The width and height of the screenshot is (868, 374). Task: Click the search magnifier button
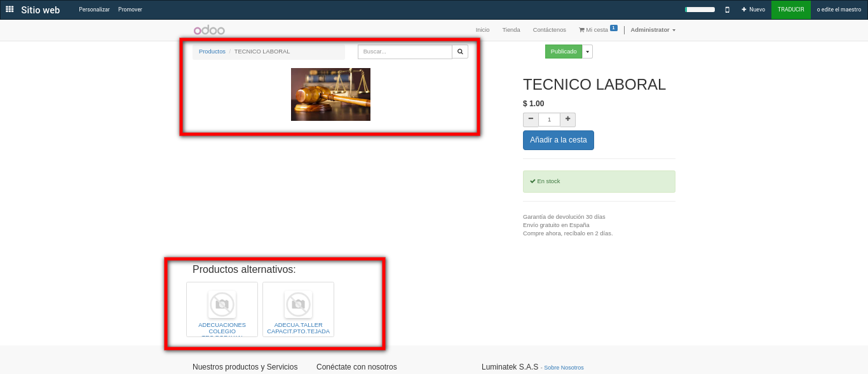pos(460,52)
